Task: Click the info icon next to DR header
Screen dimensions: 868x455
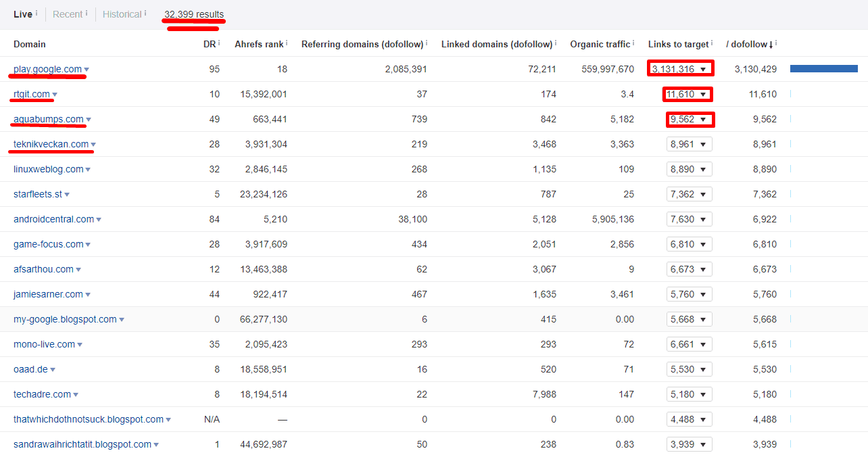Action: pos(219,43)
